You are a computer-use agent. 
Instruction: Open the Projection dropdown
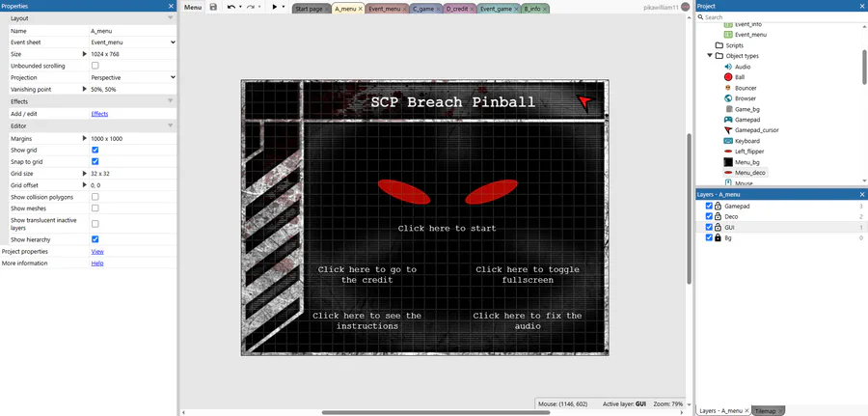[133, 77]
